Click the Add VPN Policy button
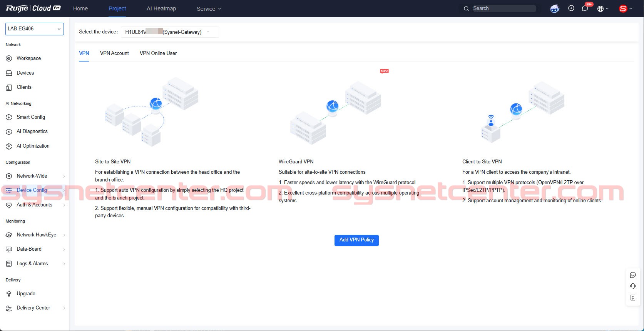 (x=356, y=240)
